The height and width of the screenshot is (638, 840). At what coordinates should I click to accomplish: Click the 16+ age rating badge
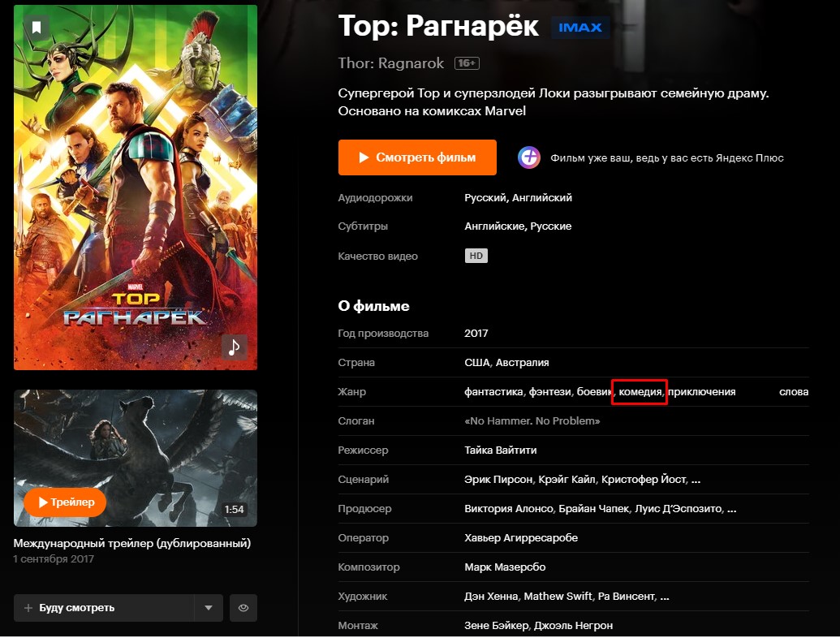(x=467, y=63)
